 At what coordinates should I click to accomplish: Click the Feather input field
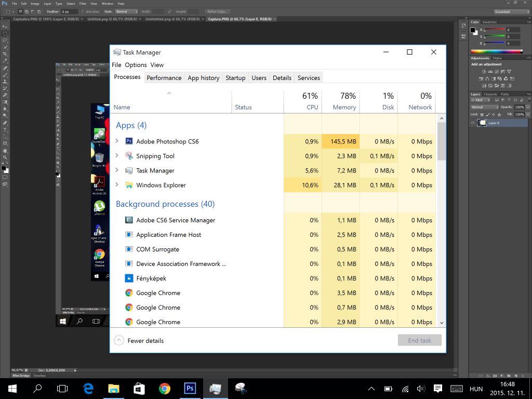pos(70,11)
